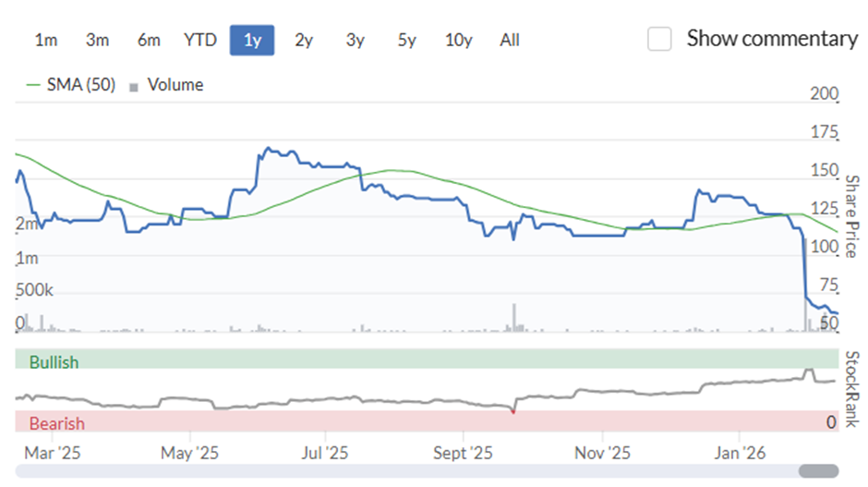868x487 pixels.
Task: Select the 1m time range
Action: [x=46, y=40]
